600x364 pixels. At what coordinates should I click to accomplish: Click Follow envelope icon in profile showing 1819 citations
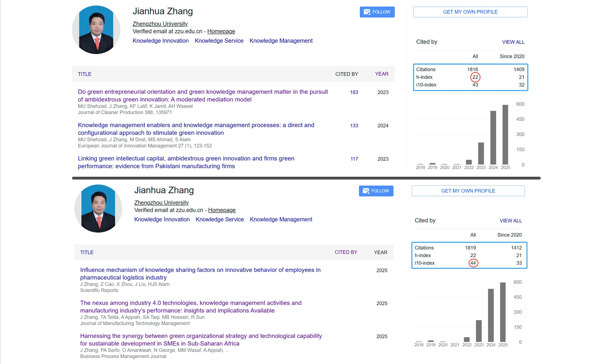[x=366, y=191]
